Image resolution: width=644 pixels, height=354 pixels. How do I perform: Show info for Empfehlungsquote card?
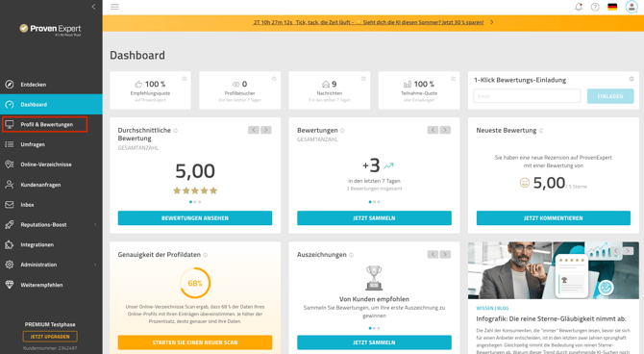tap(185, 79)
